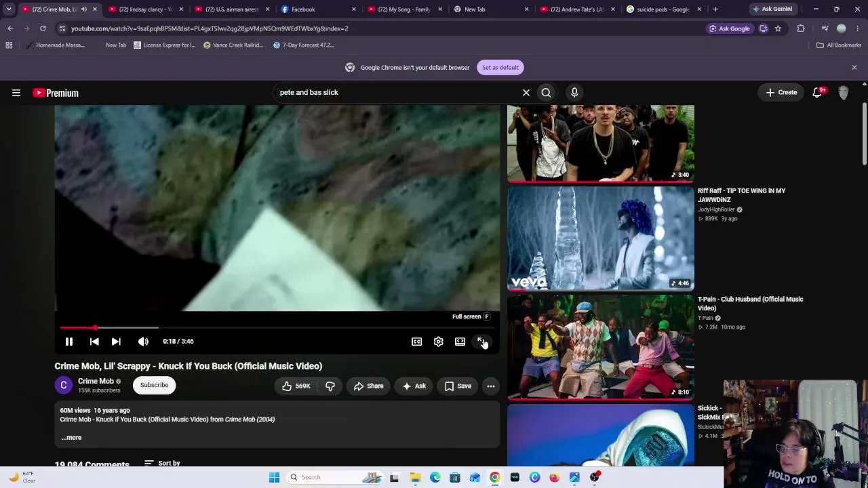Viewport: 868px width, 488px height.
Task: Click Set as default in Chrome banner
Action: pos(500,67)
